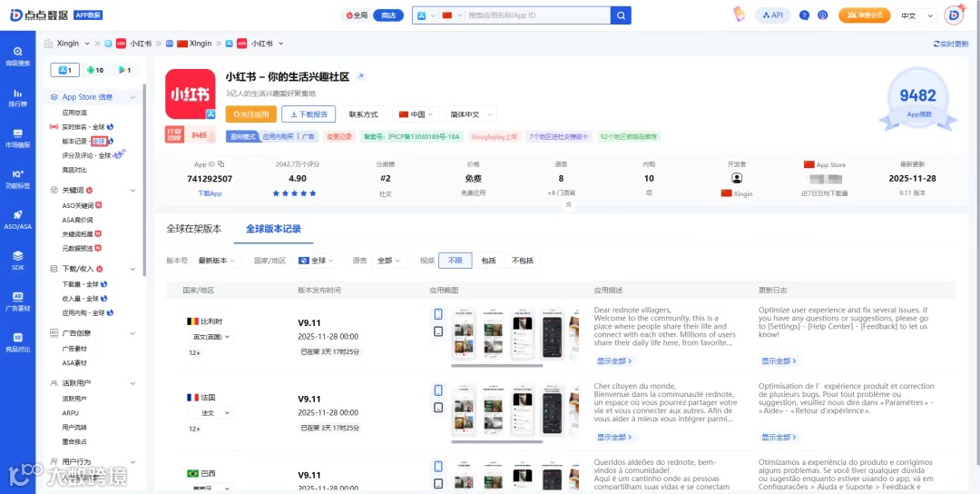Screen dimensions: 980x494
Task: Open the customer service headset icon
Action: [x=822, y=15]
